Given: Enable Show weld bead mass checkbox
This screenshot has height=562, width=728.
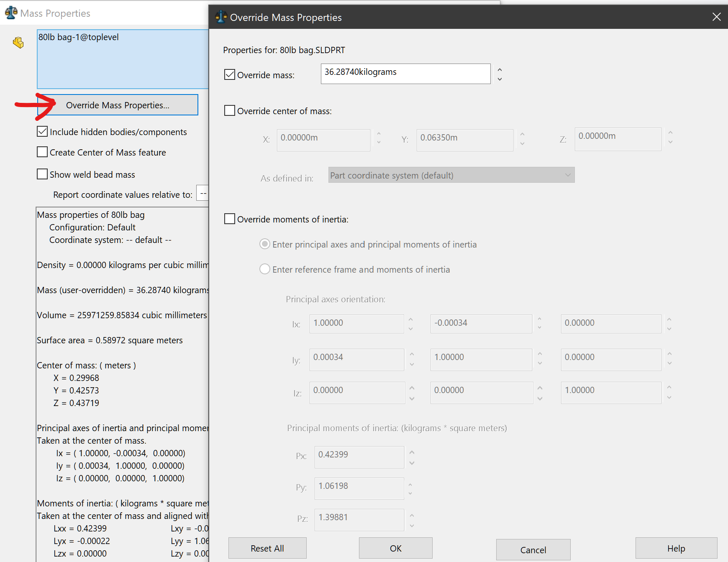Looking at the screenshot, I should 42,174.
